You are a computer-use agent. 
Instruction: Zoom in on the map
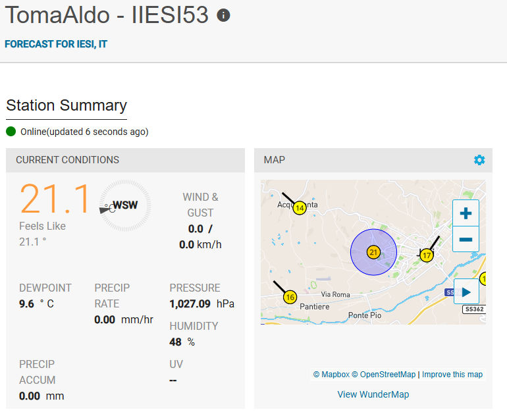[x=466, y=213]
